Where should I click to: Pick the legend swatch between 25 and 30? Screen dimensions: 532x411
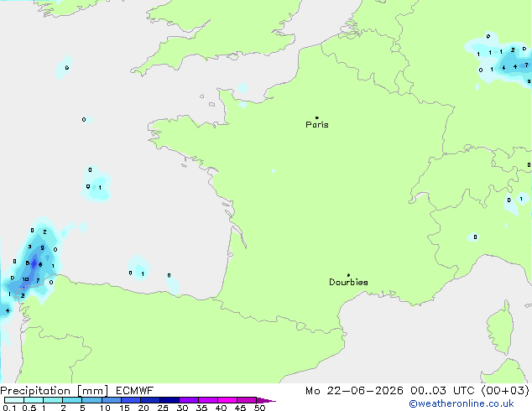(169, 400)
